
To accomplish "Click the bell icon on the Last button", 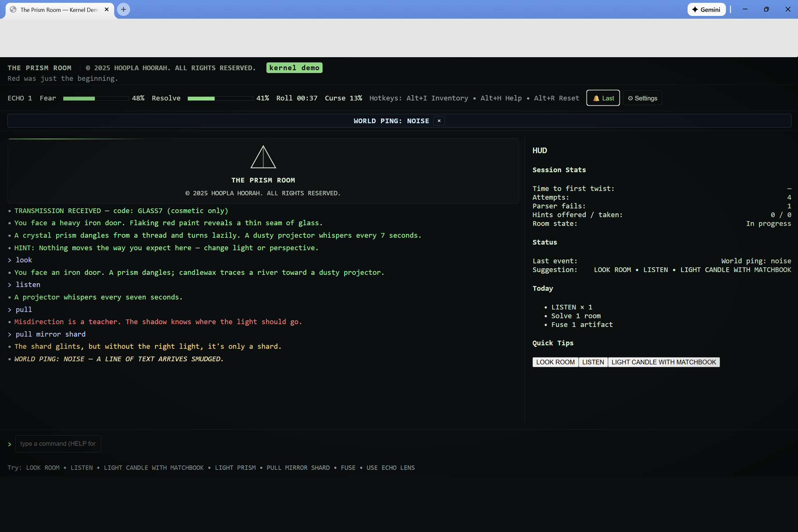I will point(597,98).
